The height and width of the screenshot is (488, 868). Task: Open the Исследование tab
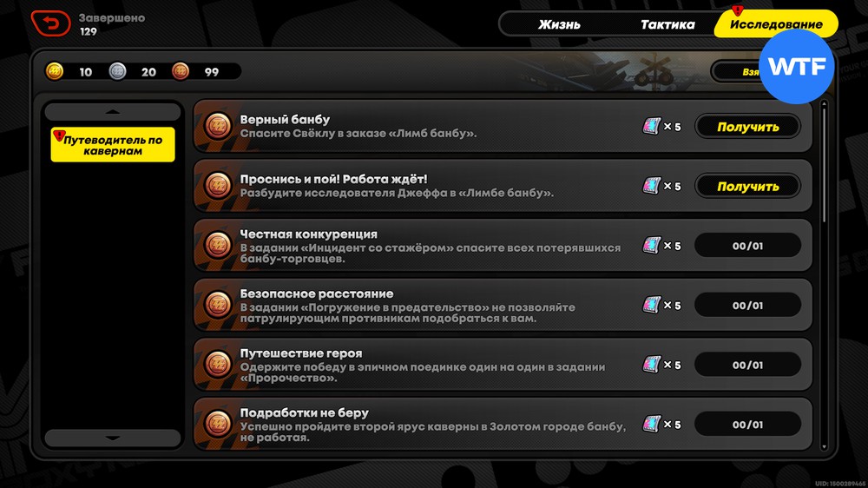(x=776, y=24)
